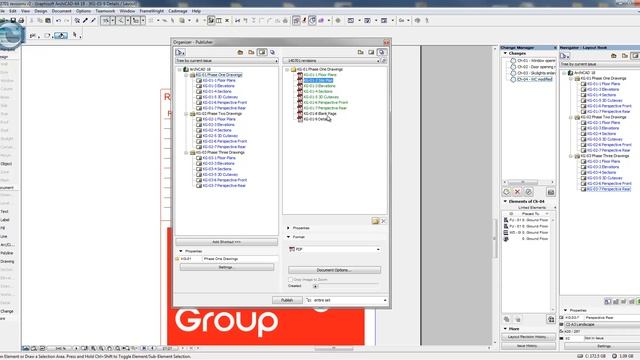Collapse KG-03 Phase Three Drawings in Navigator tree
Viewport: 640px width, 360px height.
click(x=571, y=156)
